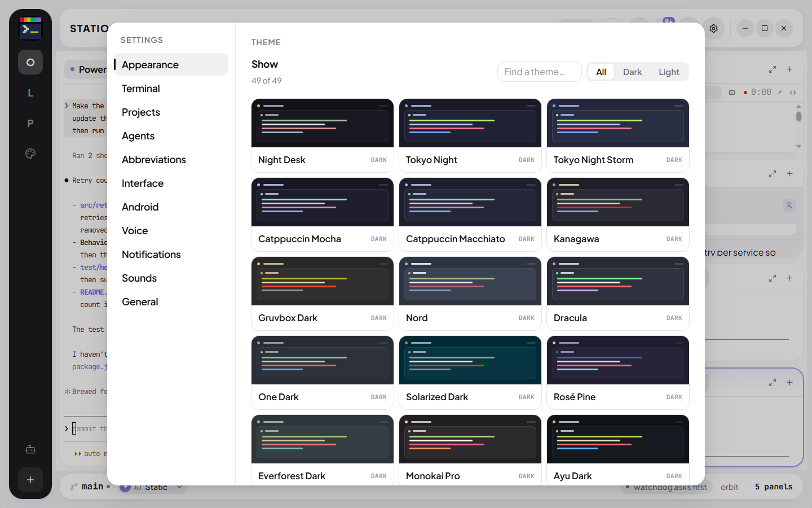Switch to workspace O in sidebar

30,62
